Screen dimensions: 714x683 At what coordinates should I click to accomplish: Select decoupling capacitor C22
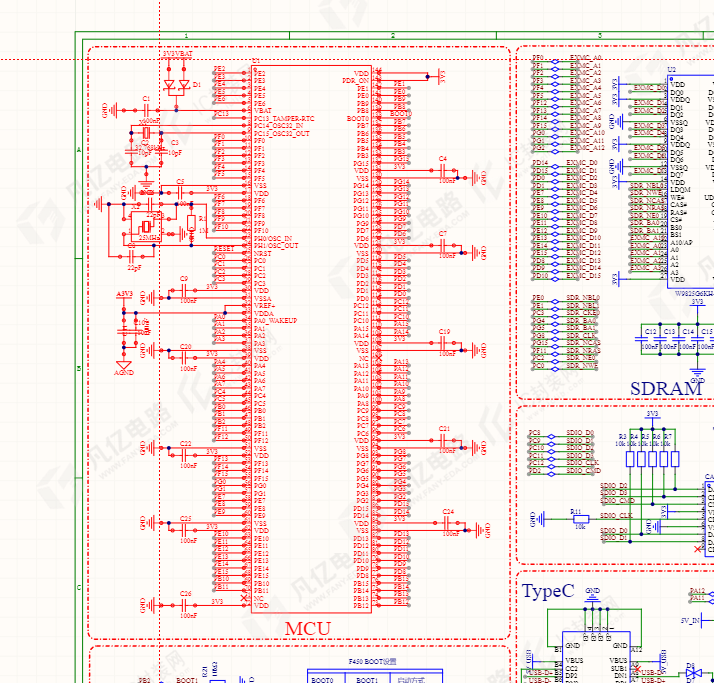point(184,455)
